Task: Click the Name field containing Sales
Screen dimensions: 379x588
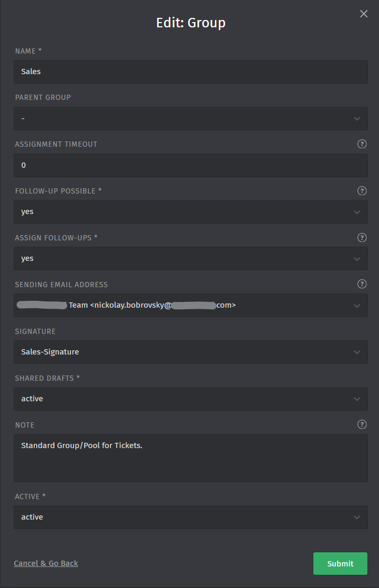Action: click(x=190, y=72)
